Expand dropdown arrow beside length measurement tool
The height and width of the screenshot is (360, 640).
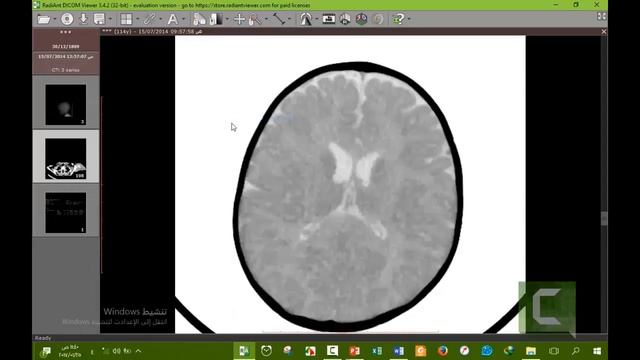(290, 19)
